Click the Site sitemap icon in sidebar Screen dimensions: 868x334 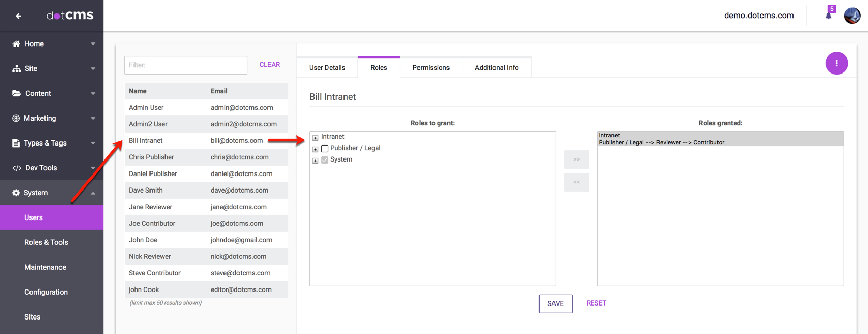16,69
